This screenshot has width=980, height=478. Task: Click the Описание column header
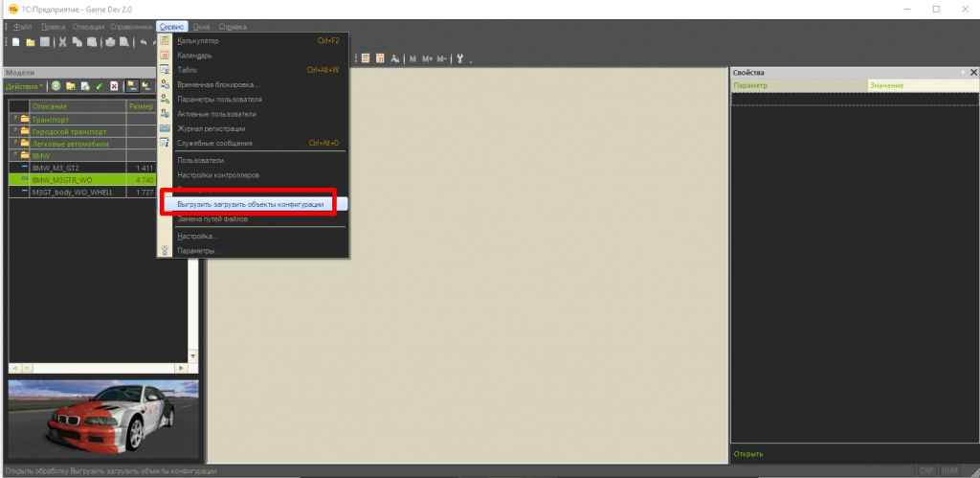point(78,106)
